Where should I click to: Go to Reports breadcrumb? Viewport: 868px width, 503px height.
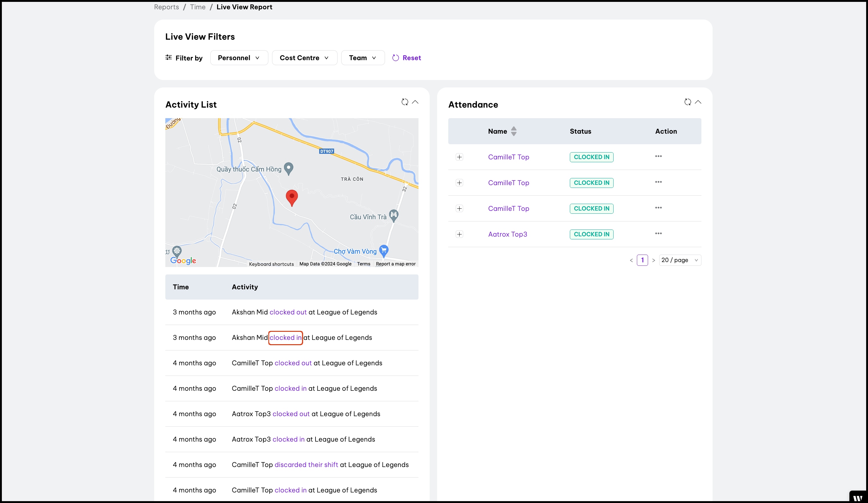pos(166,7)
